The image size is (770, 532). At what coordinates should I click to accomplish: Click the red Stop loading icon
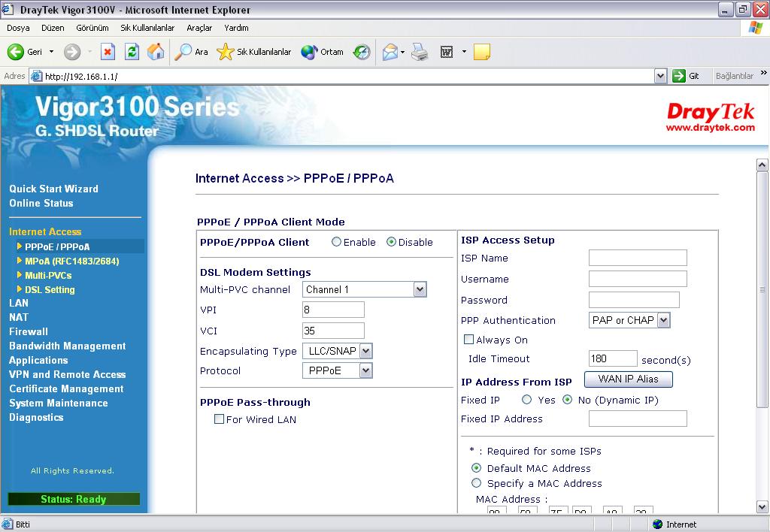pyautogui.click(x=108, y=52)
